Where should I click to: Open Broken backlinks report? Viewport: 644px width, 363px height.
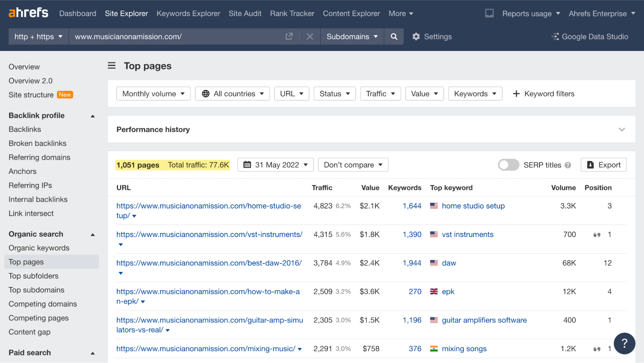(x=38, y=143)
